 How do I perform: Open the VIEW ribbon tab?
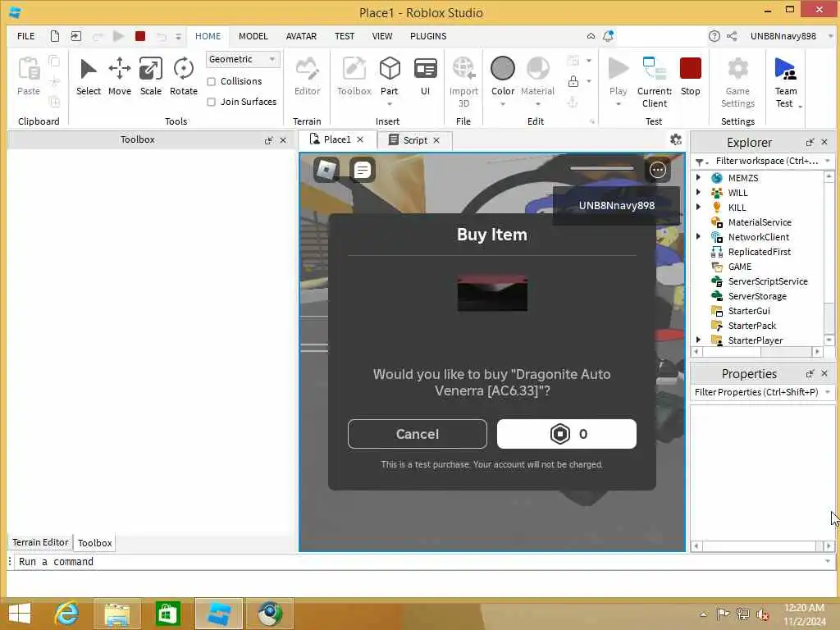(382, 36)
